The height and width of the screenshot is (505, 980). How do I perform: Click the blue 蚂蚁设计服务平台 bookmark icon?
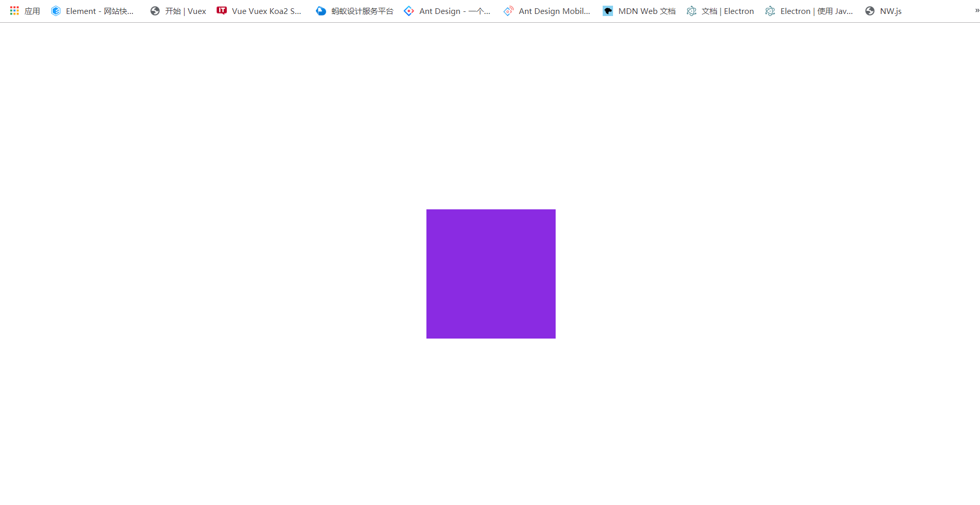click(321, 11)
